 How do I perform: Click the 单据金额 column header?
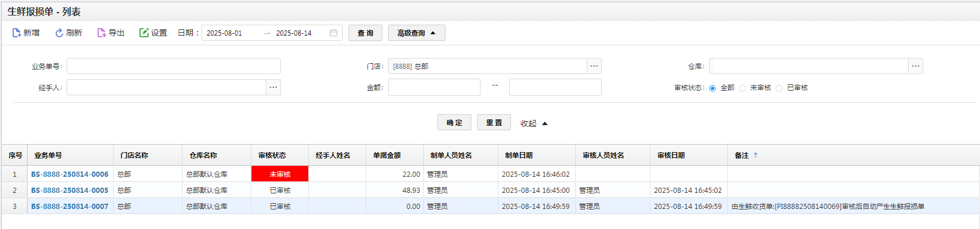click(395, 156)
